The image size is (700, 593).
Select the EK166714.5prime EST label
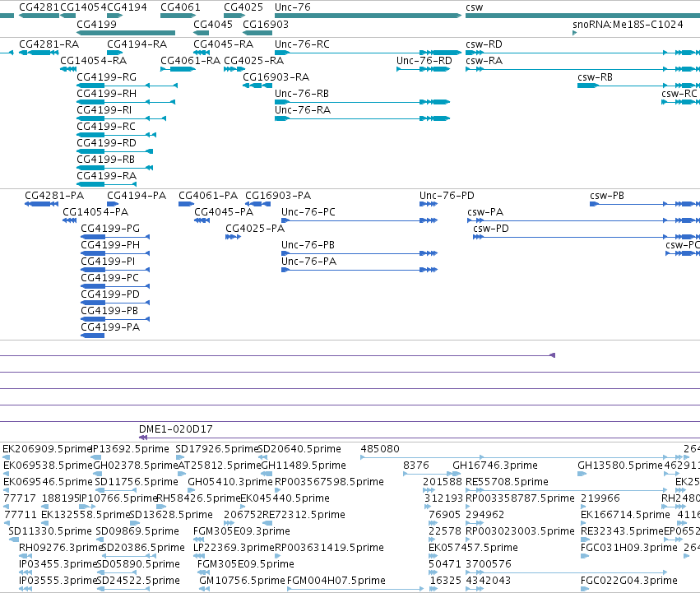click(625, 514)
